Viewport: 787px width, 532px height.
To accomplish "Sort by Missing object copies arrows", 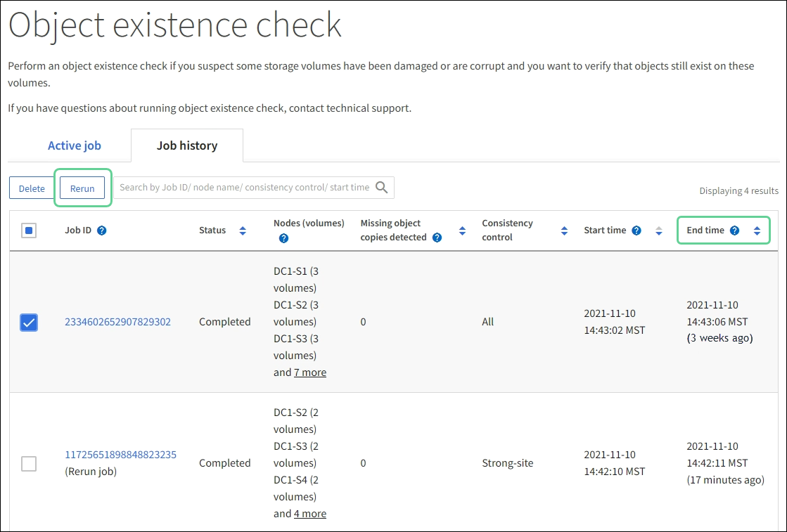I will (462, 231).
